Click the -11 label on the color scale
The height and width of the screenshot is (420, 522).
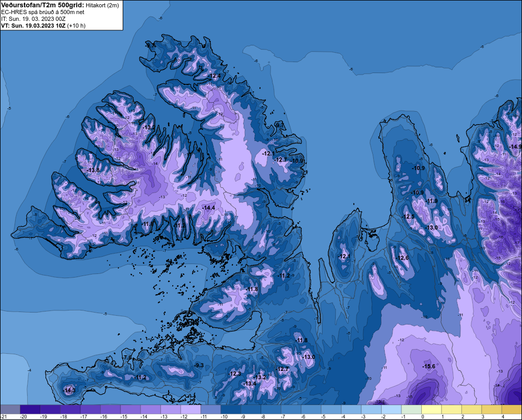point(204,417)
